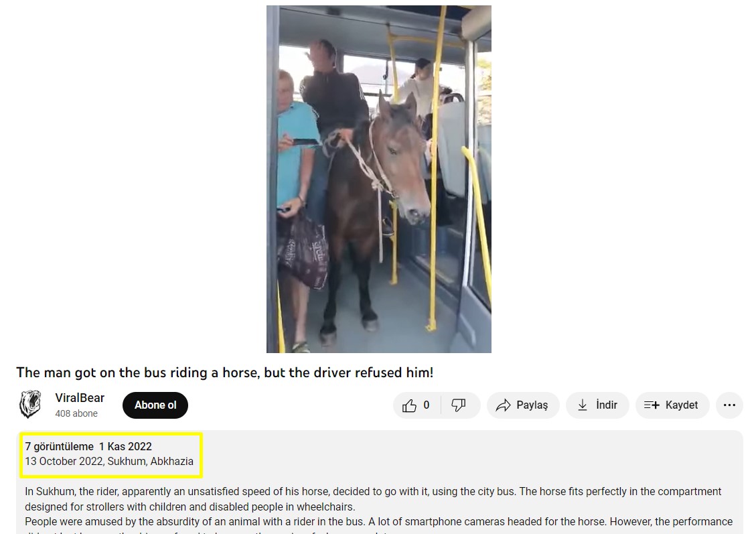Click the Kaydet save button label

click(681, 405)
